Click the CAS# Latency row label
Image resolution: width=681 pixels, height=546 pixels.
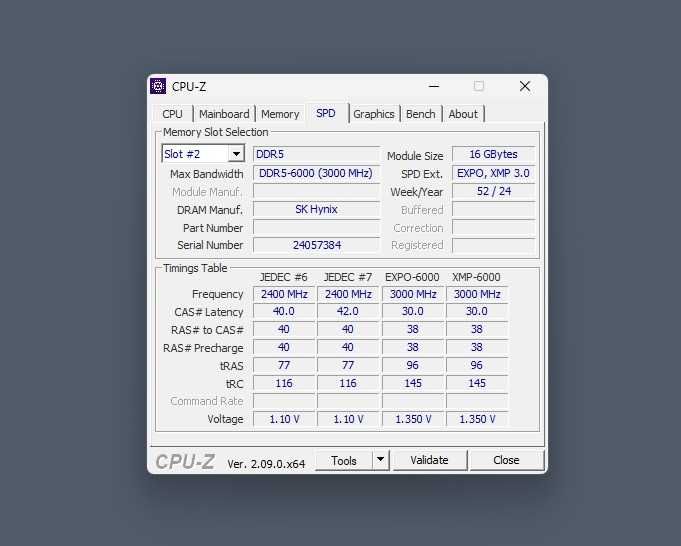(208, 312)
